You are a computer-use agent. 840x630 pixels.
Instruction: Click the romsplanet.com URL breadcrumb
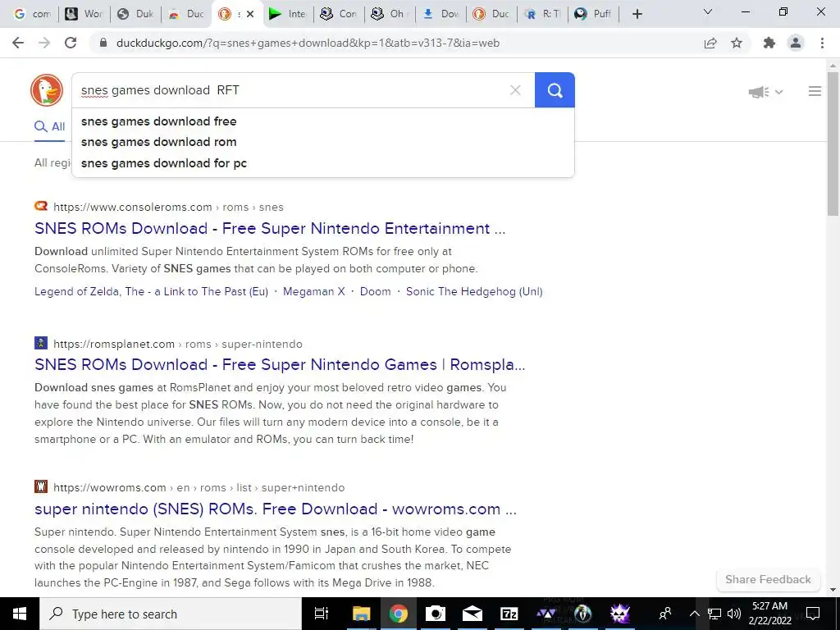178,344
